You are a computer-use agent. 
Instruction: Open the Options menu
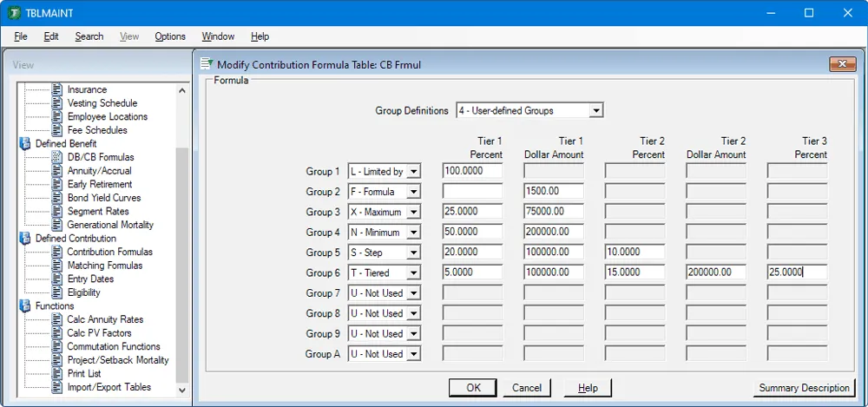tap(170, 36)
